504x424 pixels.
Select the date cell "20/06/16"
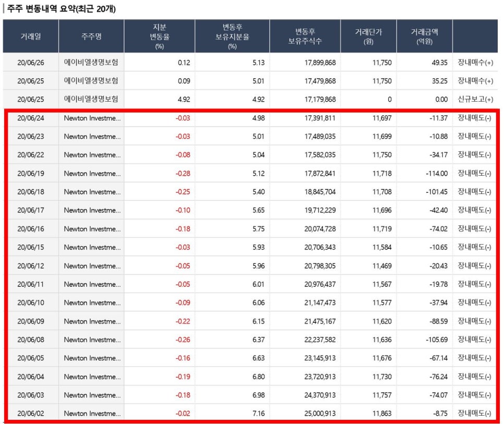(x=31, y=229)
